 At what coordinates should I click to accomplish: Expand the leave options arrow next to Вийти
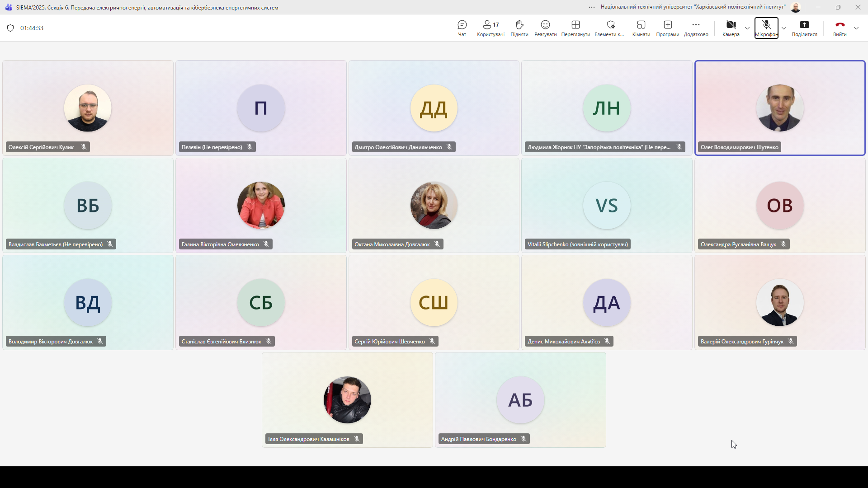pos(856,28)
